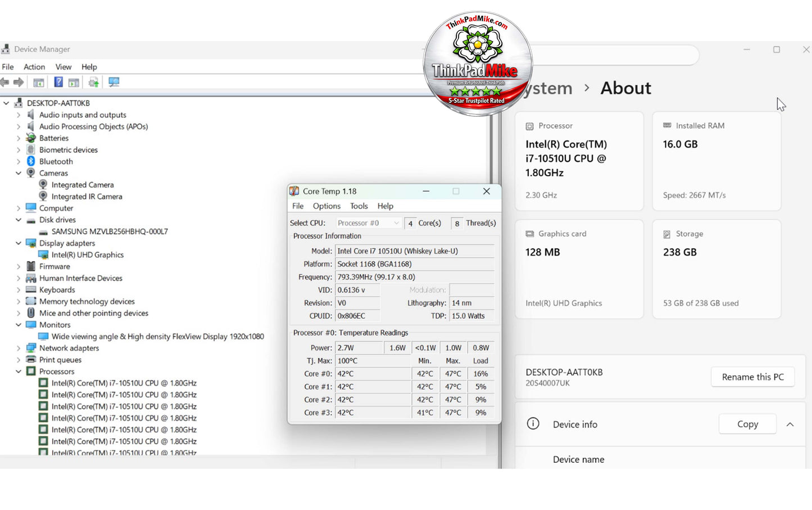The height and width of the screenshot is (510, 812).
Task: Click the Core Temp app icon in its title bar
Action: point(294,192)
